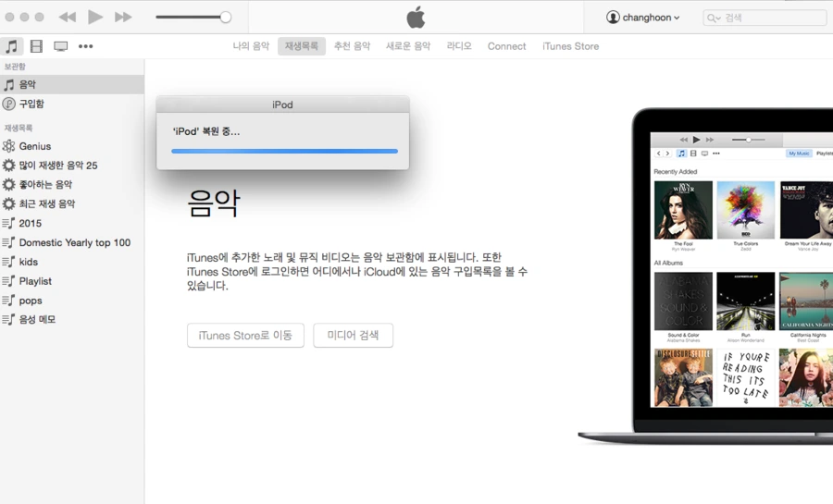Select 음악 in library sidebar
Viewport: 833px width, 504px height.
(x=71, y=84)
